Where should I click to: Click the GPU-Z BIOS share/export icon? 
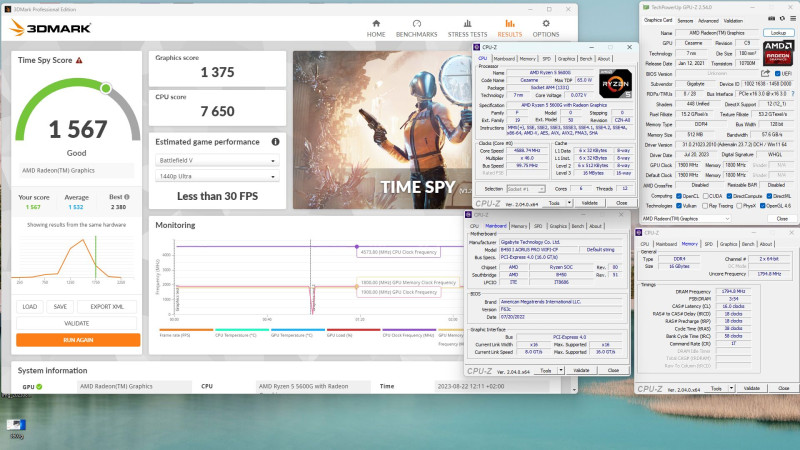point(765,73)
